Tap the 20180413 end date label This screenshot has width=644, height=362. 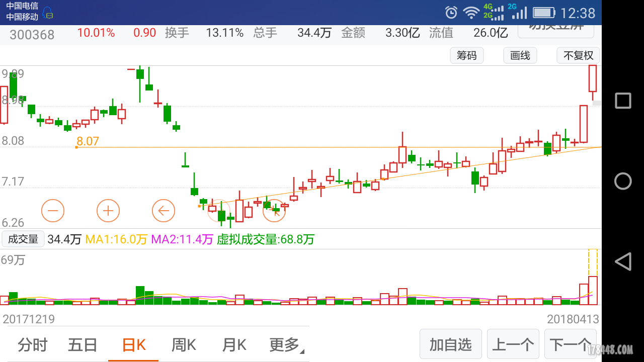click(x=573, y=319)
